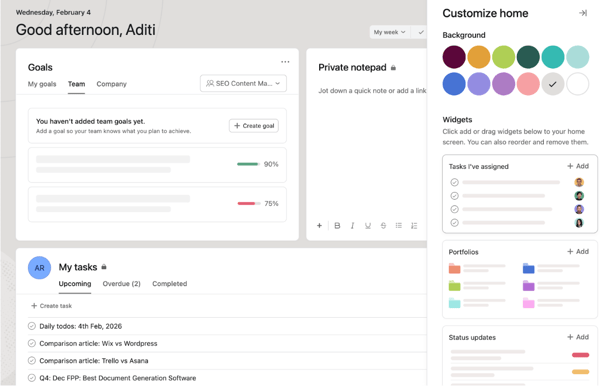Complete the Q4: Dec FPP task
The width and height of the screenshot is (600, 386).
[x=32, y=378]
